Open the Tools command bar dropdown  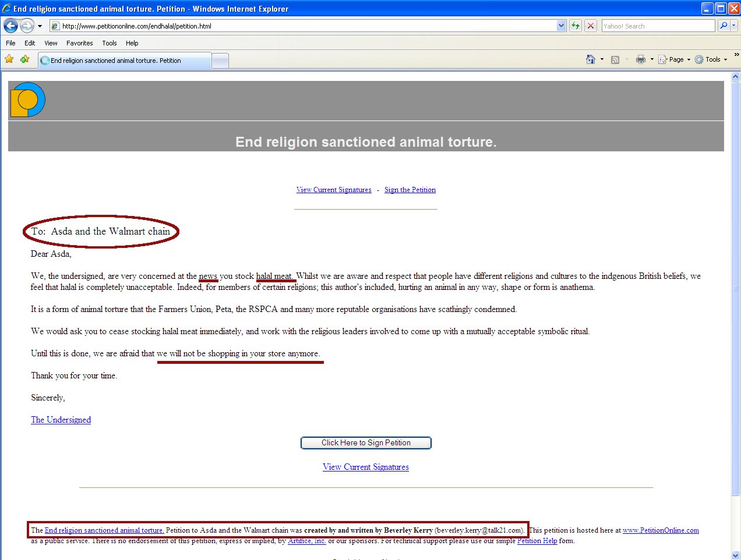click(711, 59)
